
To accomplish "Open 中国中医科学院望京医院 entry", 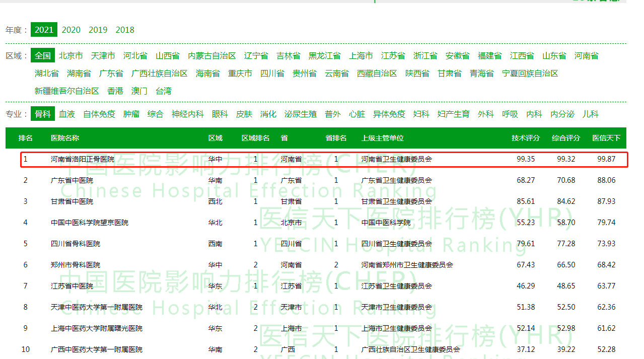I will coord(90,223).
